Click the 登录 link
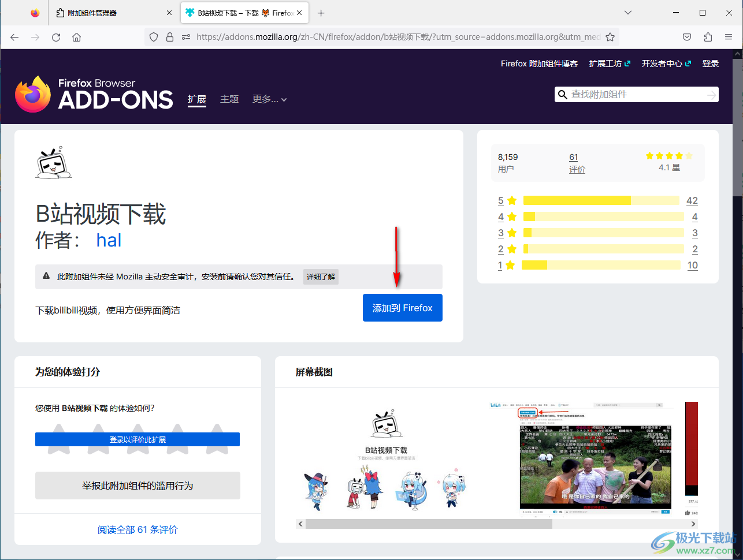 (711, 64)
